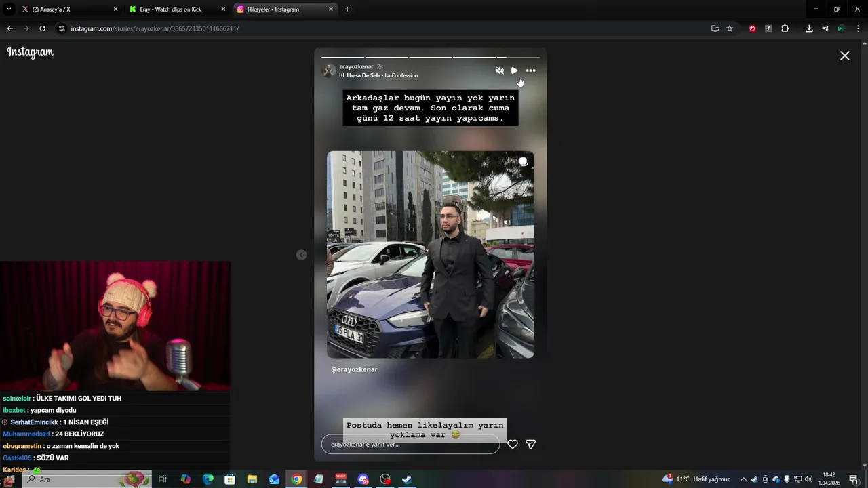
Task: Close the Instagram story viewer
Action: click(845, 56)
